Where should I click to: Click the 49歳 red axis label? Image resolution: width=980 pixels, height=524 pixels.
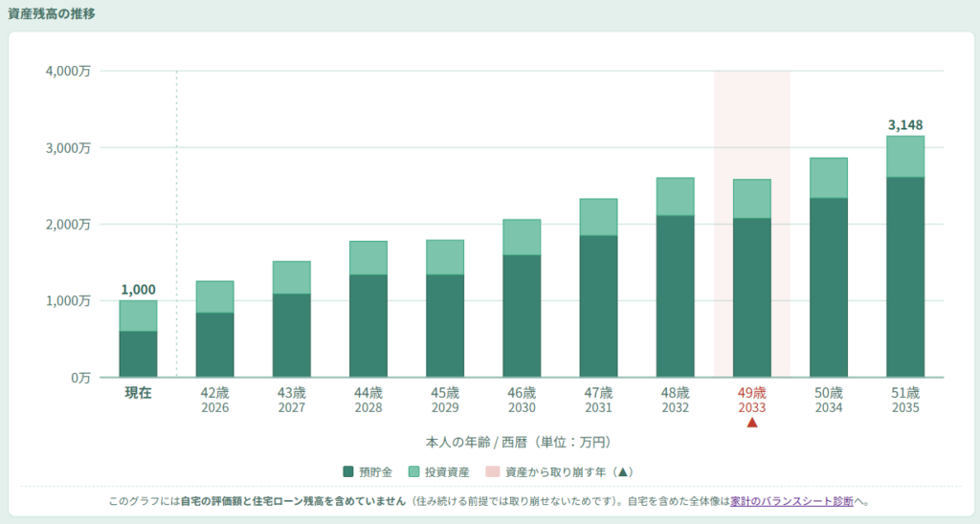click(x=752, y=393)
